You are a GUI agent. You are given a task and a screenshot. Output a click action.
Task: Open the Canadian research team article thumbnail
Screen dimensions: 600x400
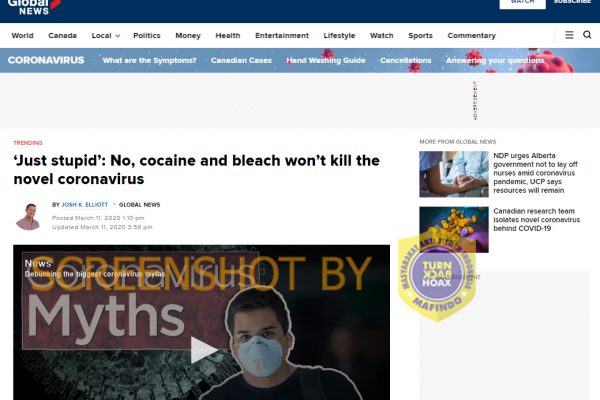(x=454, y=229)
